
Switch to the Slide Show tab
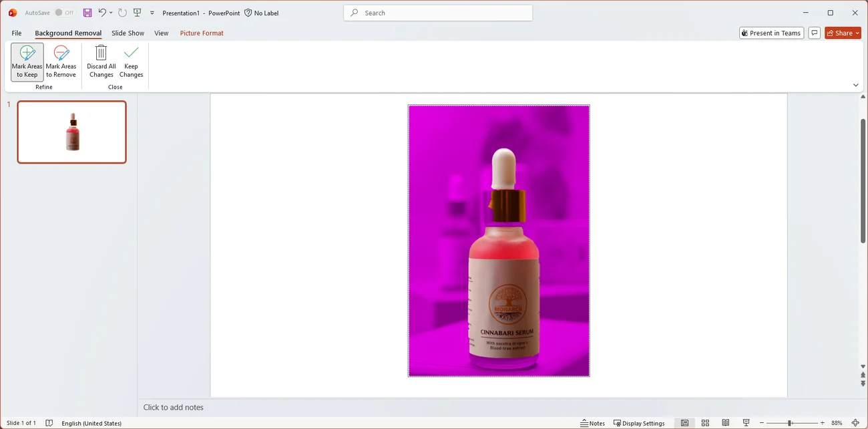[128, 33]
